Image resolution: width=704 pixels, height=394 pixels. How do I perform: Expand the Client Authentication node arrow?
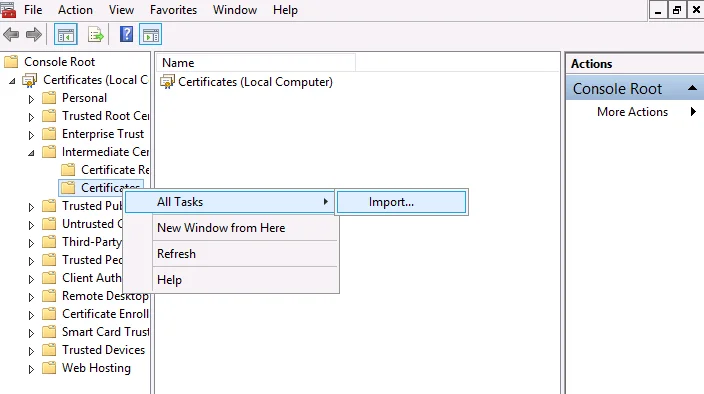pos(31,279)
